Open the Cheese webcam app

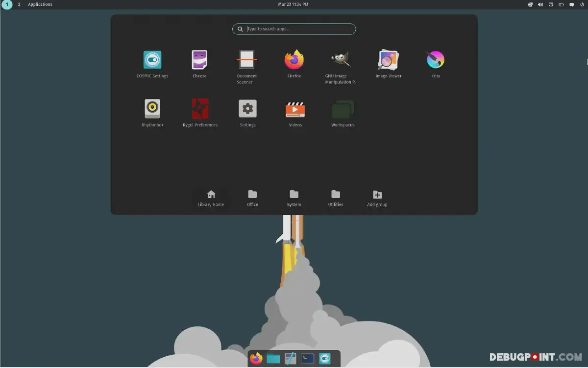point(199,59)
